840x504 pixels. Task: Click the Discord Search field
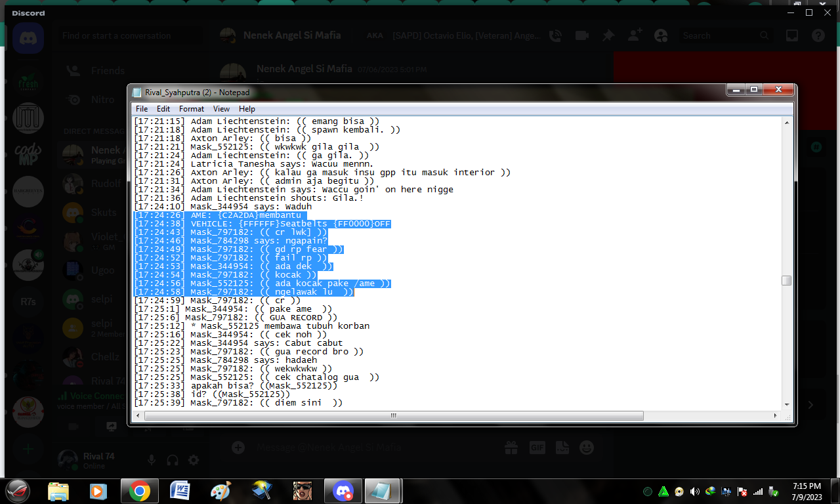(726, 35)
